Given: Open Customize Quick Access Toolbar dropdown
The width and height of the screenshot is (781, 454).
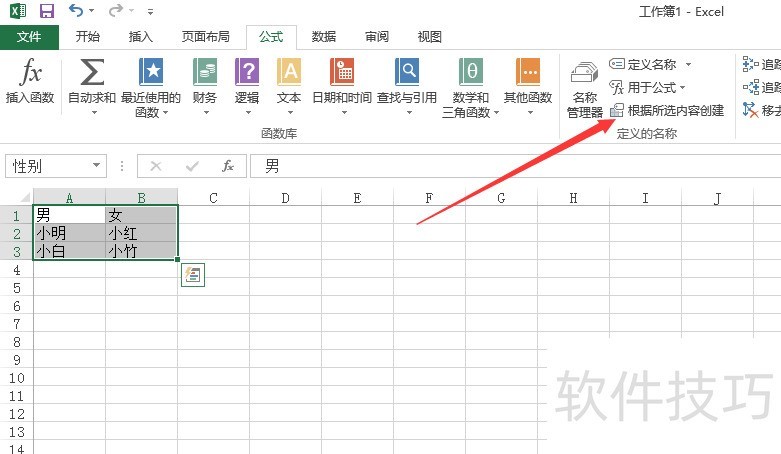Looking at the screenshot, I should click(x=150, y=11).
